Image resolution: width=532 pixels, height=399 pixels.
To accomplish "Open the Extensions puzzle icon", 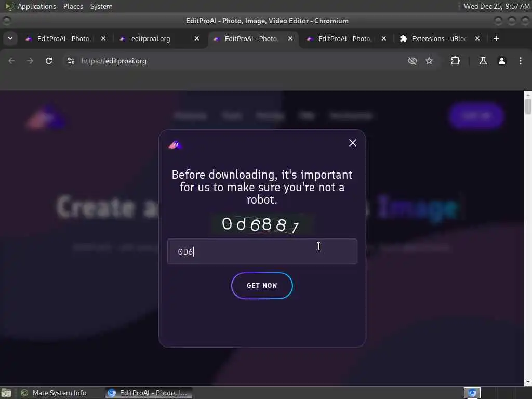I will point(455,61).
